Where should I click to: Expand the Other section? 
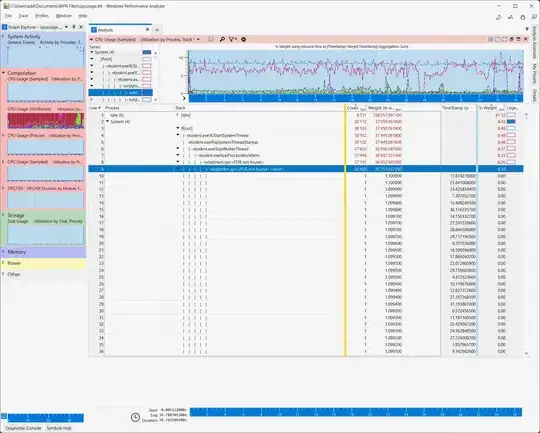(3, 274)
